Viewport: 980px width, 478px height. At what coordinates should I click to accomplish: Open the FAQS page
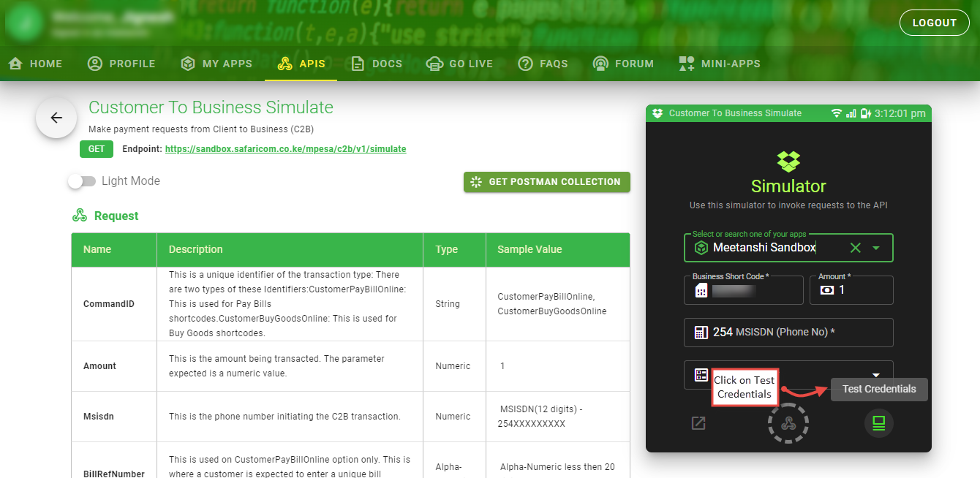pyautogui.click(x=543, y=64)
